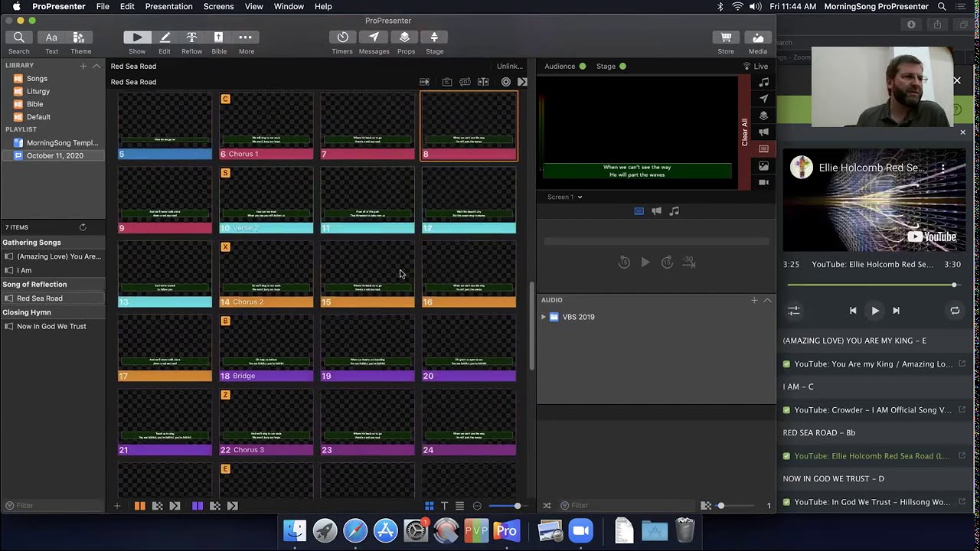Open the Stage toolbar button

click(434, 37)
